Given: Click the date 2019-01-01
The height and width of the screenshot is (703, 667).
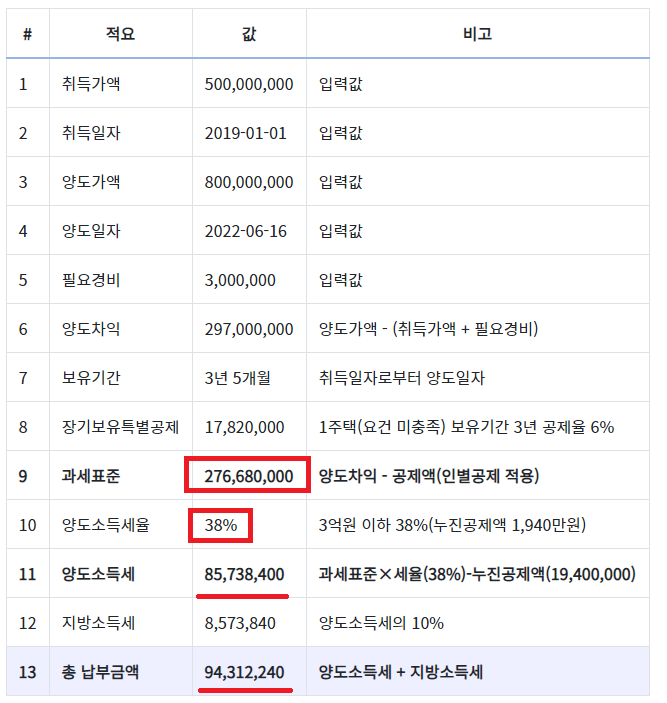Looking at the screenshot, I should [246, 133].
